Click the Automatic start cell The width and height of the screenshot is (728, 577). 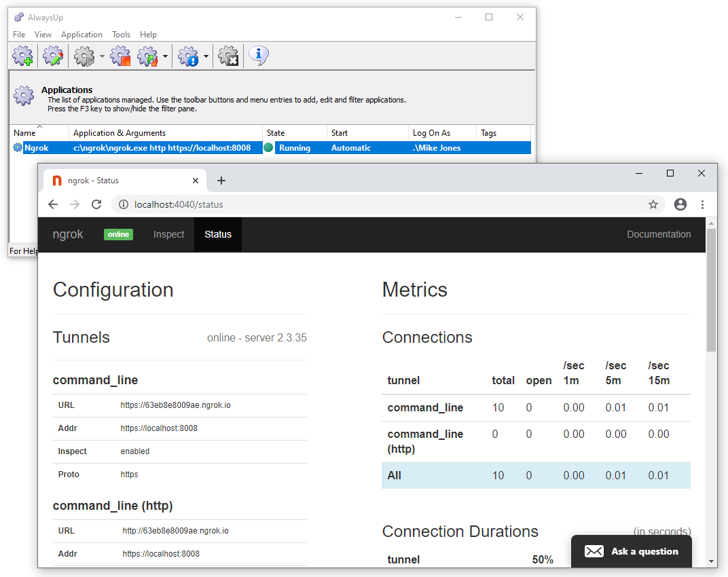351,147
